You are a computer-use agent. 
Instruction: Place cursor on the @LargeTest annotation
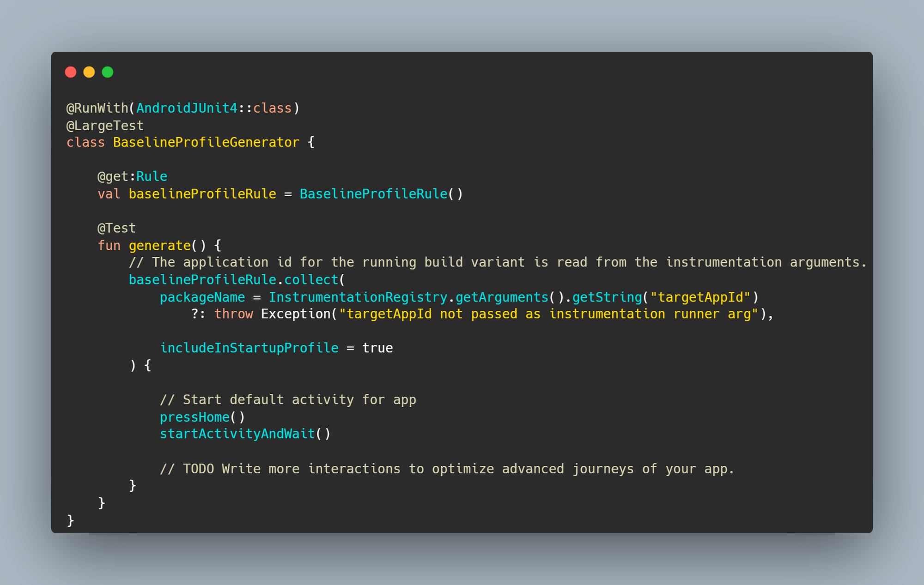tap(105, 126)
